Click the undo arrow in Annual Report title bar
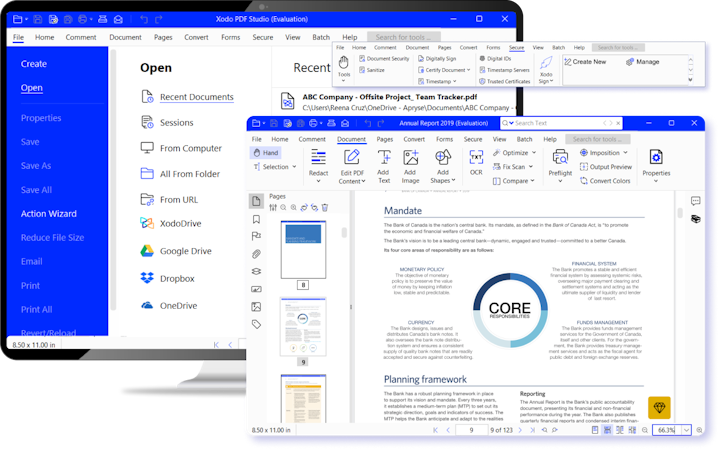Viewport: 719px width, 450px height. click(367, 123)
